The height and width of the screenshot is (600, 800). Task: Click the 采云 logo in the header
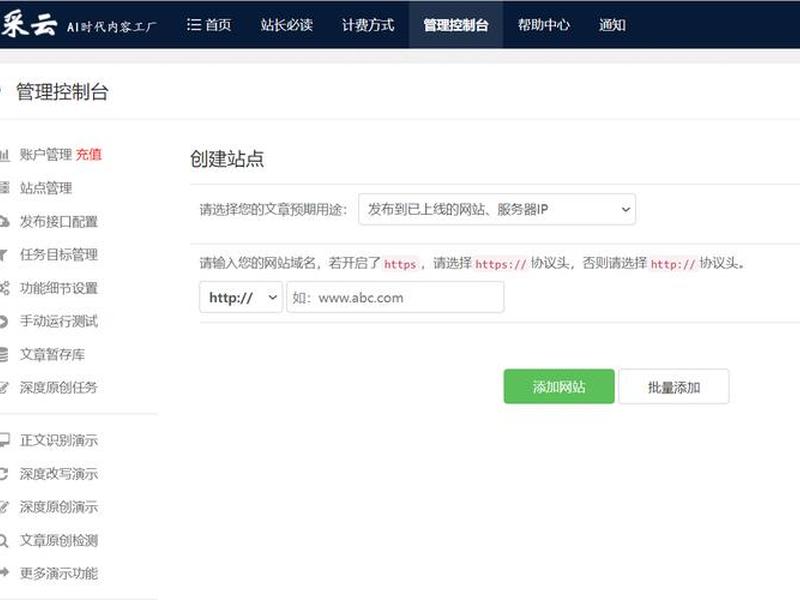(28, 24)
